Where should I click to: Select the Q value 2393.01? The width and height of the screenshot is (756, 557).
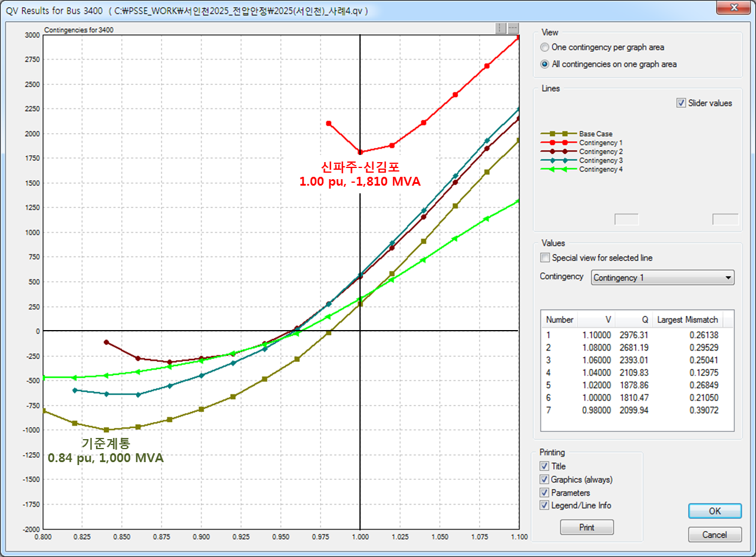point(634,360)
